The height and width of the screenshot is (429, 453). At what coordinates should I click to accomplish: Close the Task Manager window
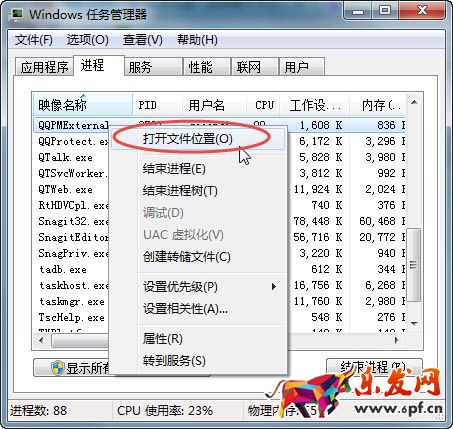(x=422, y=11)
